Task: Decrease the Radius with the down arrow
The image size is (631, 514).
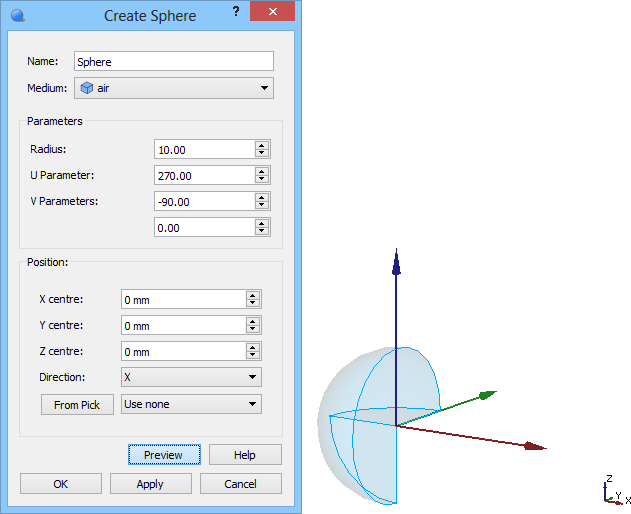Action: (x=262, y=153)
